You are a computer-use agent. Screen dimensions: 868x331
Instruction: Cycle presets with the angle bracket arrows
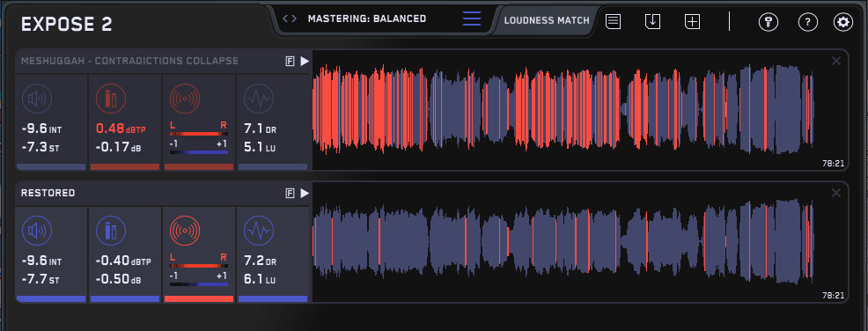click(x=290, y=18)
